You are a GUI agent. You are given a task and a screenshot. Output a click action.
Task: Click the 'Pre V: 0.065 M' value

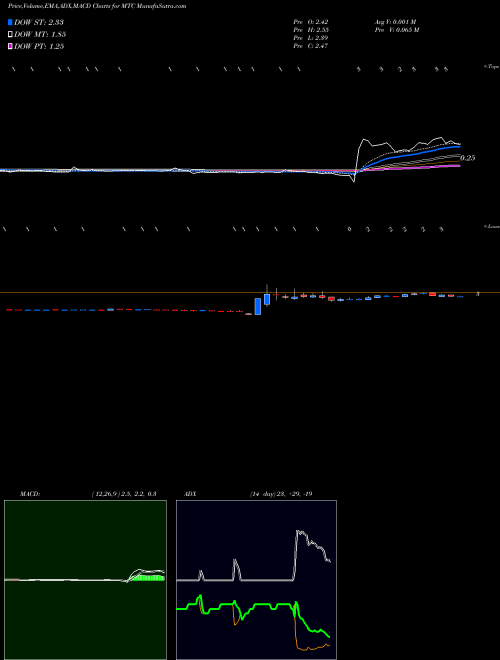pos(396,30)
